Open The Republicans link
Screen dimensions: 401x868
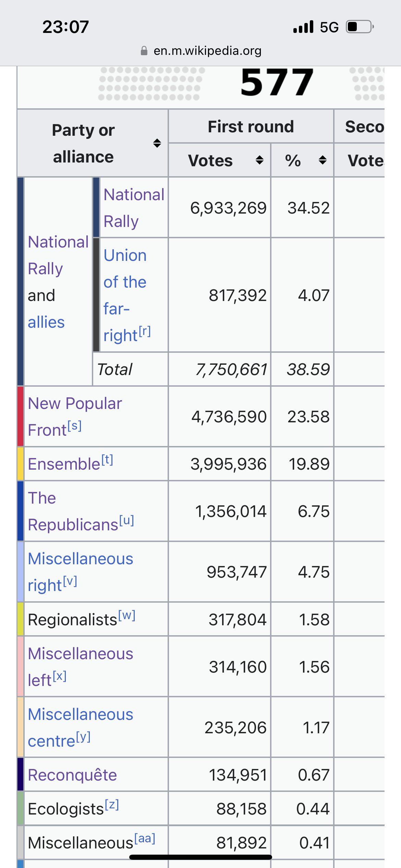point(73,511)
